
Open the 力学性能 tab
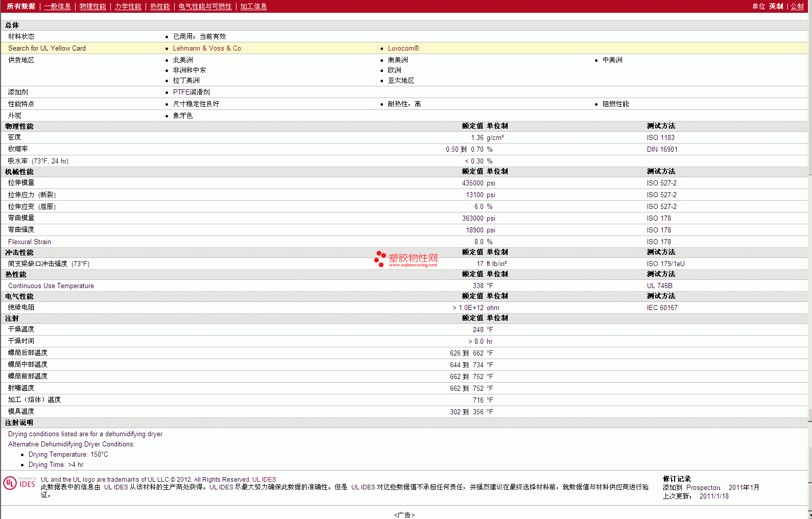click(128, 6)
